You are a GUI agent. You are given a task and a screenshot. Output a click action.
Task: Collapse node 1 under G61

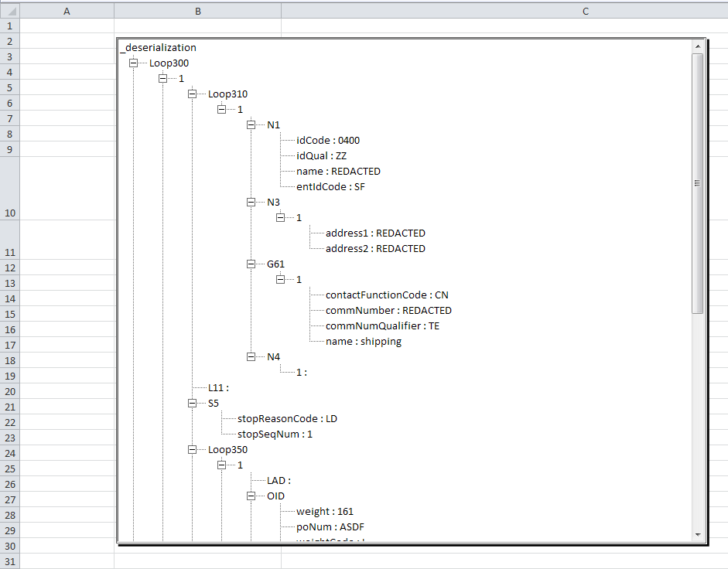click(280, 279)
